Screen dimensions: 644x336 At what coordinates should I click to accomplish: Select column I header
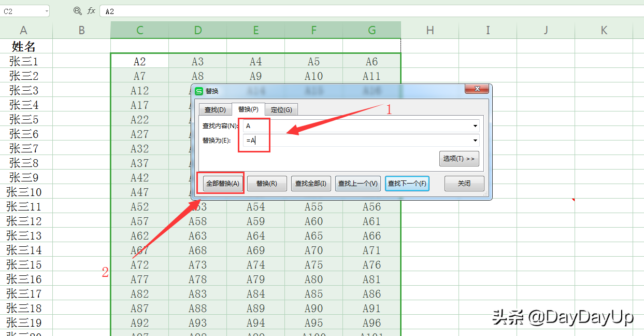pos(488,31)
